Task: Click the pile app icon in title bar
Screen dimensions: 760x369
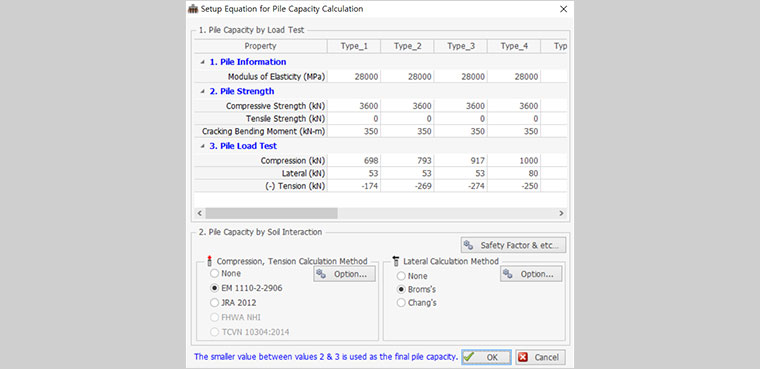Action: click(x=193, y=9)
